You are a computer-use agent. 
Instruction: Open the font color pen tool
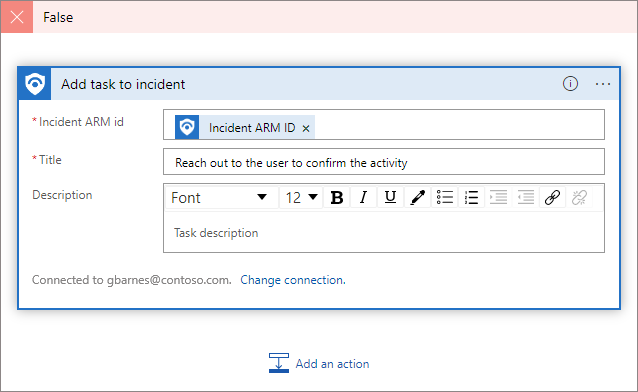coord(417,197)
